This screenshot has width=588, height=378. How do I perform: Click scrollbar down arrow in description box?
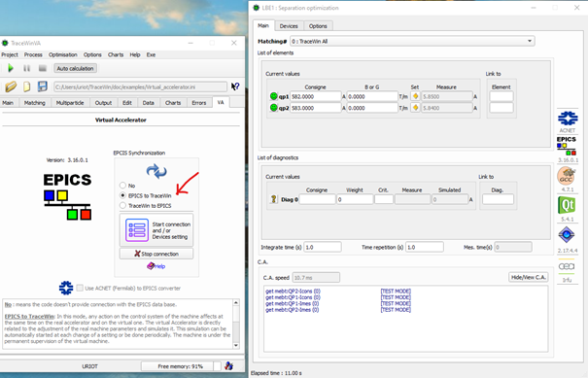click(x=236, y=345)
